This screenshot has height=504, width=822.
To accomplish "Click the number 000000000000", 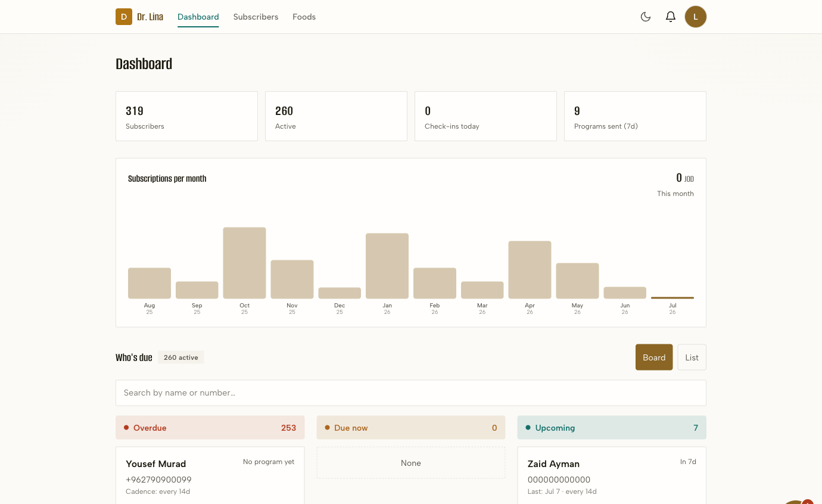I will point(559,480).
